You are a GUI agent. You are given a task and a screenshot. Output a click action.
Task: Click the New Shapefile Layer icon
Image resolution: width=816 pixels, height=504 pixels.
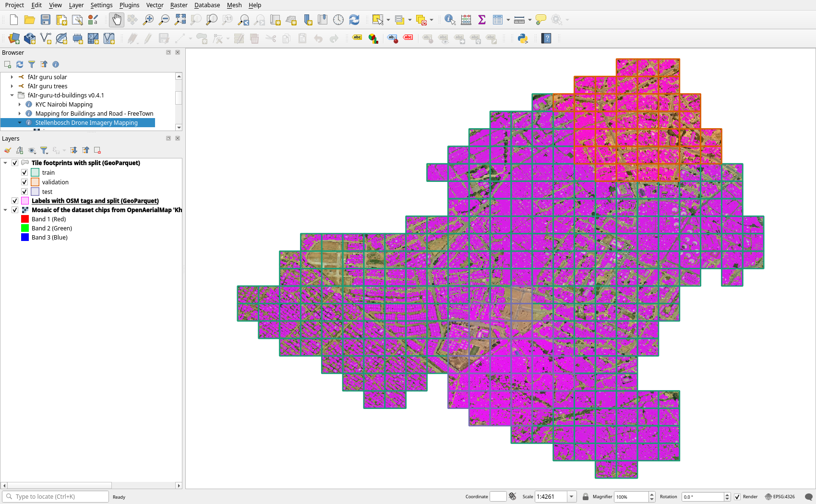click(x=46, y=38)
